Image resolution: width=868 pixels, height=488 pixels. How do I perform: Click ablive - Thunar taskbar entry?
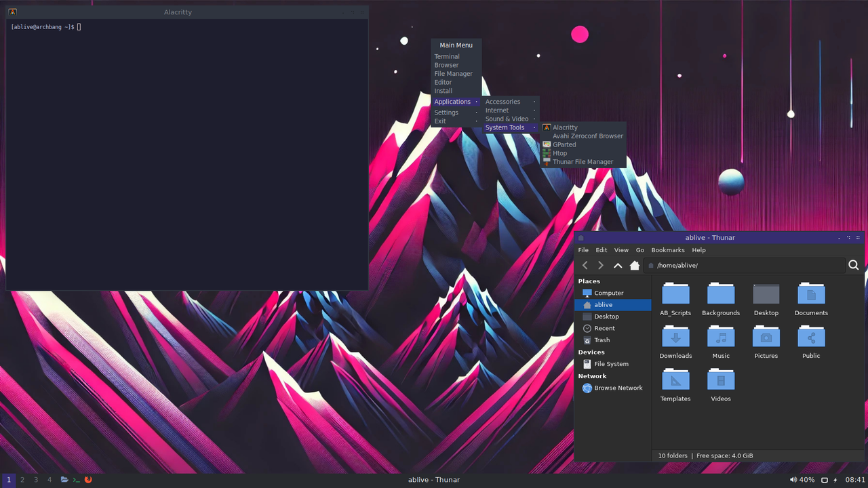coord(434,480)
